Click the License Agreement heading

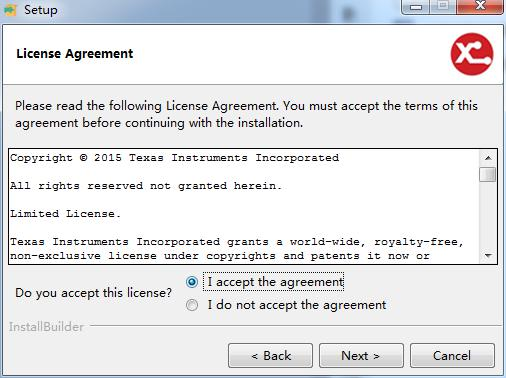(75, 54)
